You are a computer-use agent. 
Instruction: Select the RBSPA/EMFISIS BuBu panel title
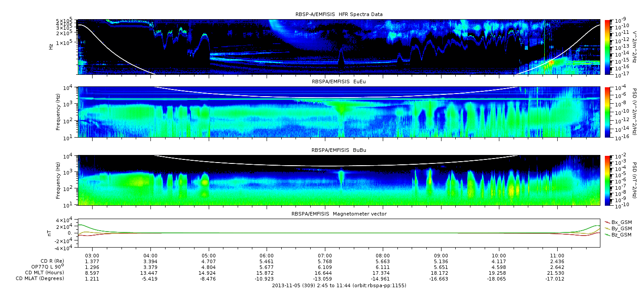(339, 151)
